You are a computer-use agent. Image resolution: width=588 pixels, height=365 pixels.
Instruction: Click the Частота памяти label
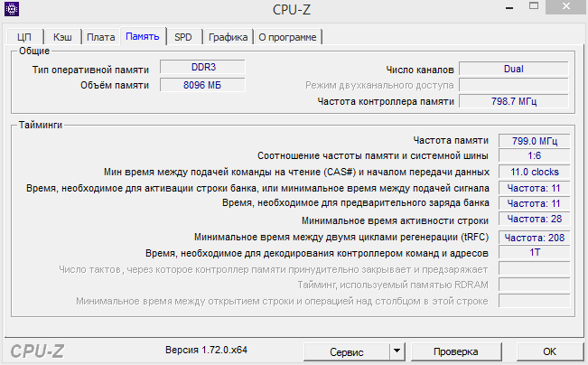(451, 140)
